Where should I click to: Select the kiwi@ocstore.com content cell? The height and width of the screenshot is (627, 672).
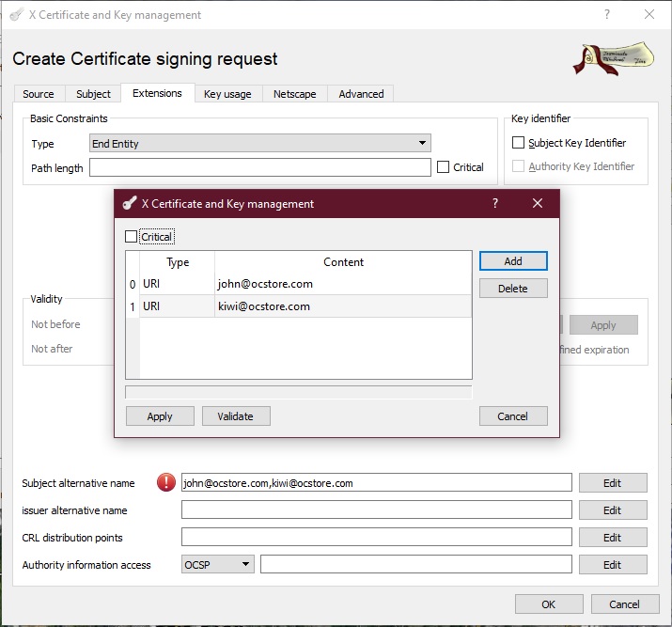point(343,306)
